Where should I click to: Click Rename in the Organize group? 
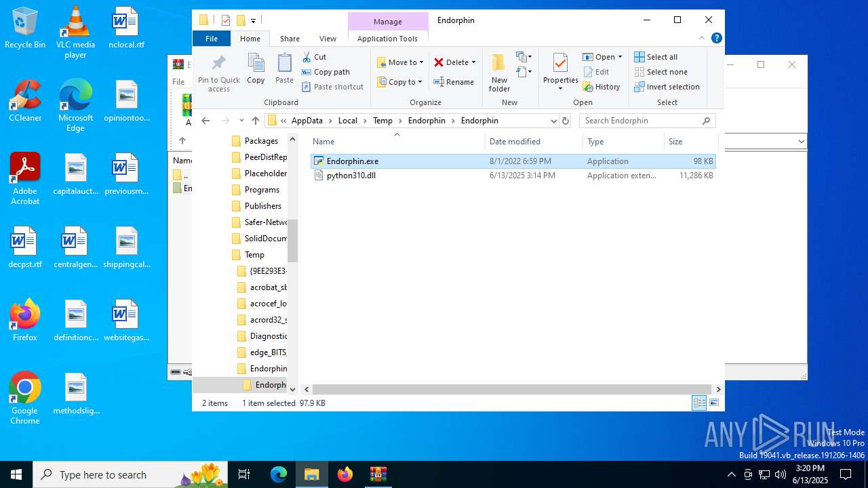tap(454, 82)
